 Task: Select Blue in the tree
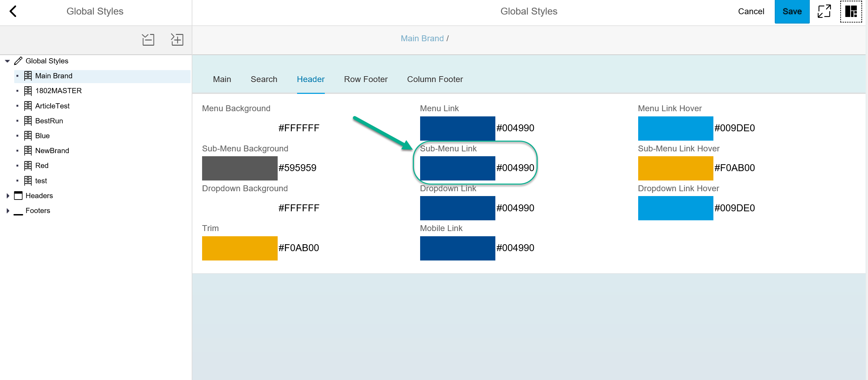[42, 136]
